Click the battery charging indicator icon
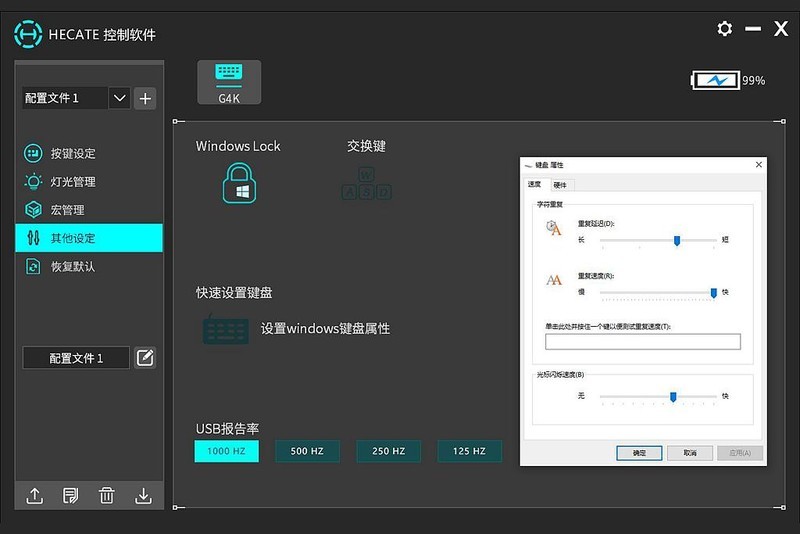 pyautogui.click(x=715, y=80)
